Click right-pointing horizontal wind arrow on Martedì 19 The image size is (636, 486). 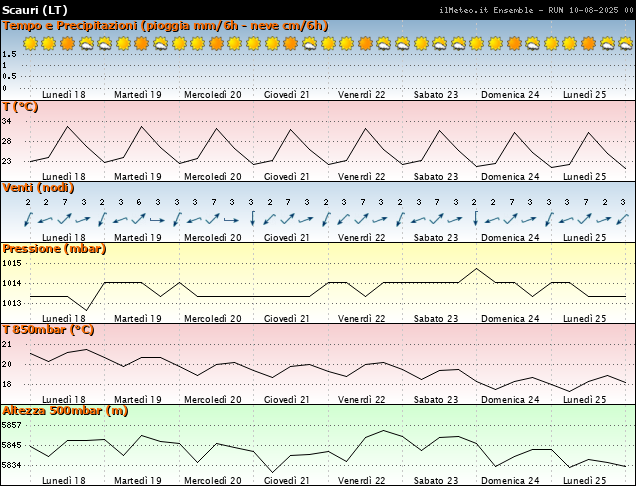(157, 221)
